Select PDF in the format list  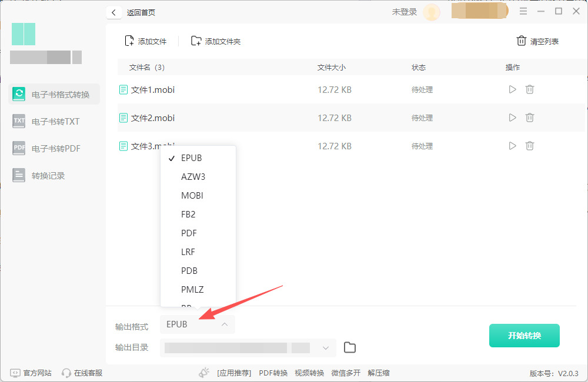[x=198, y=233]
